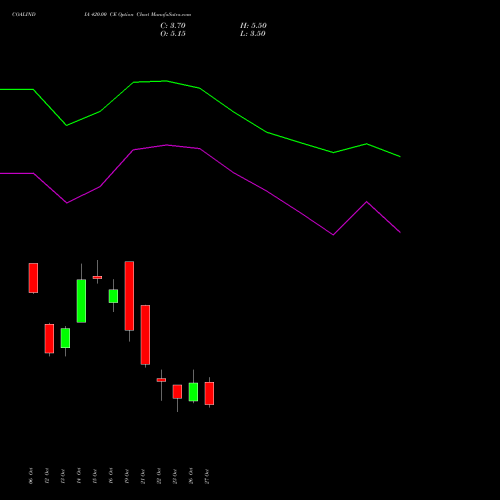Click the 22 Oct date axis label

159,476
